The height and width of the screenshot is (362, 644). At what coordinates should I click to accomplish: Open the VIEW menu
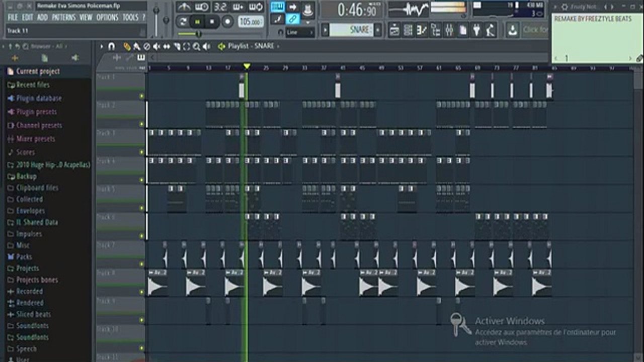tap(86, 18)
